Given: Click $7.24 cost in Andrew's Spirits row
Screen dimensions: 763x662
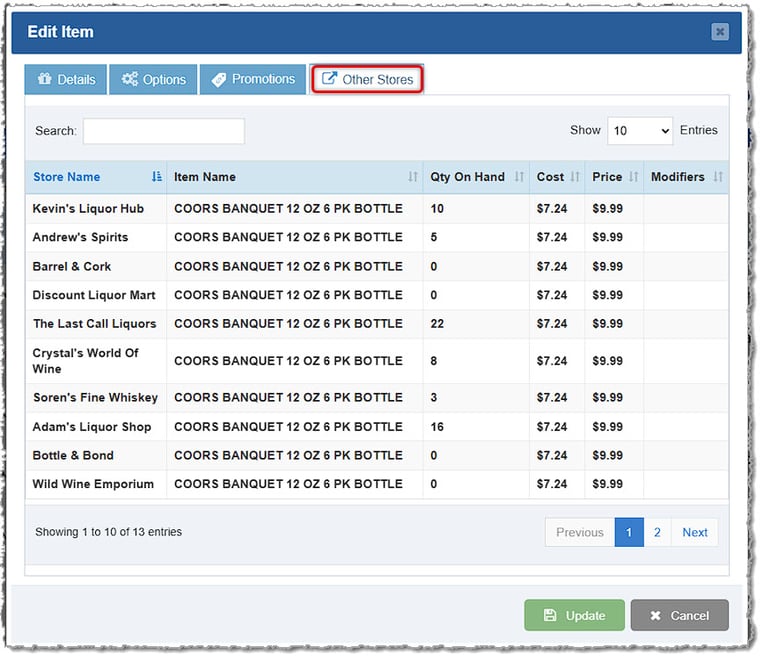Looking at the screenshot, I should [552, 237].
